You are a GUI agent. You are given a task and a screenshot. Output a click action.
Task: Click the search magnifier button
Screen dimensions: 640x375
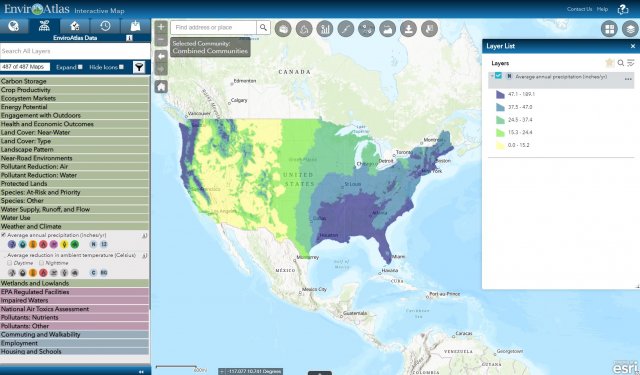(x=263, y=27)
